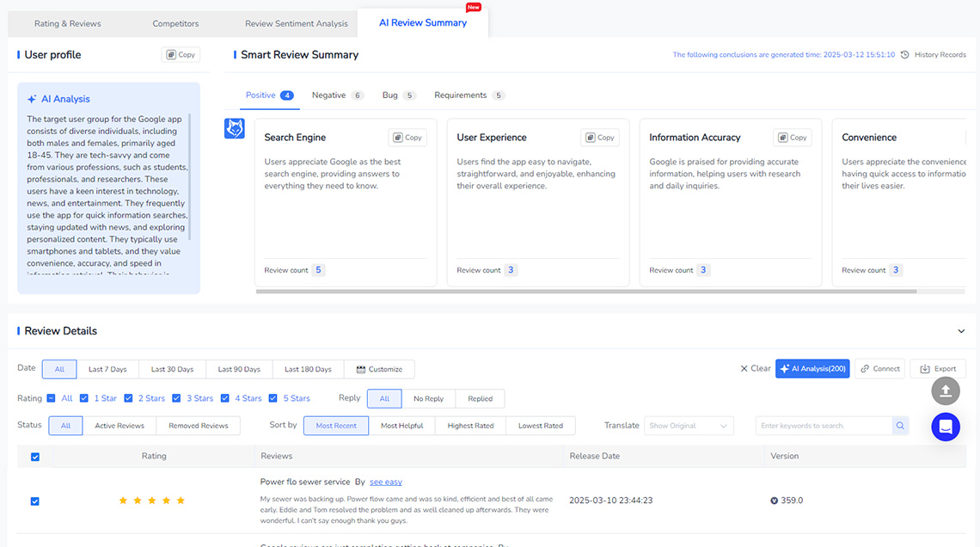
Task: Select All under Reply filter
Action: [x=384, y=399]
